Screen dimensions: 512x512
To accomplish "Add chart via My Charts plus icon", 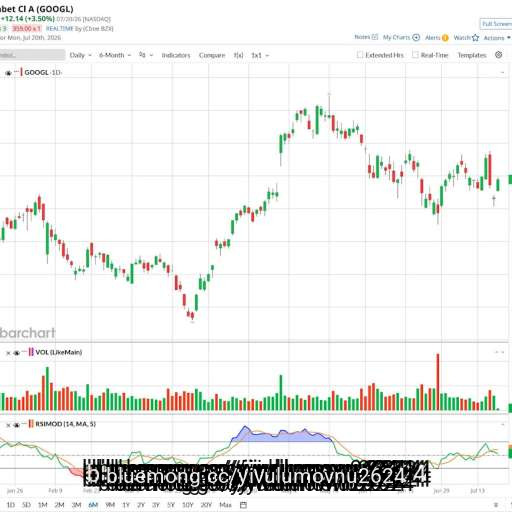I will point(416,37).
